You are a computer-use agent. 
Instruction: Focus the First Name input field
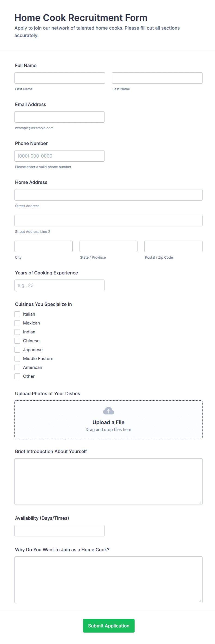point(60,78)
